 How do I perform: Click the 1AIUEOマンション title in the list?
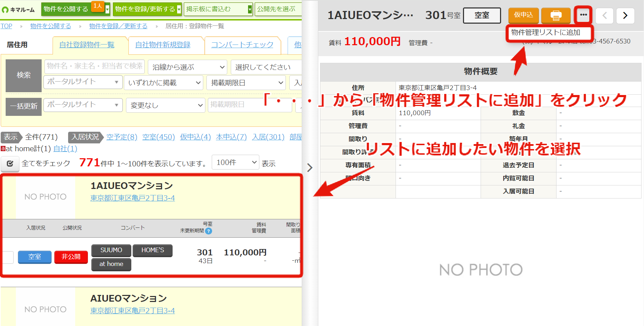click(x=132, y=186)
